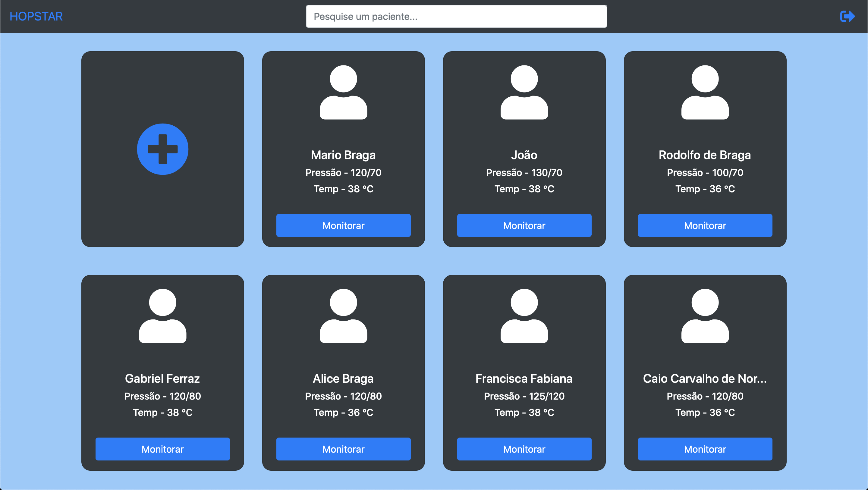
Task: Monitor patient Caio Carvalho
Action: click(705, 449)
